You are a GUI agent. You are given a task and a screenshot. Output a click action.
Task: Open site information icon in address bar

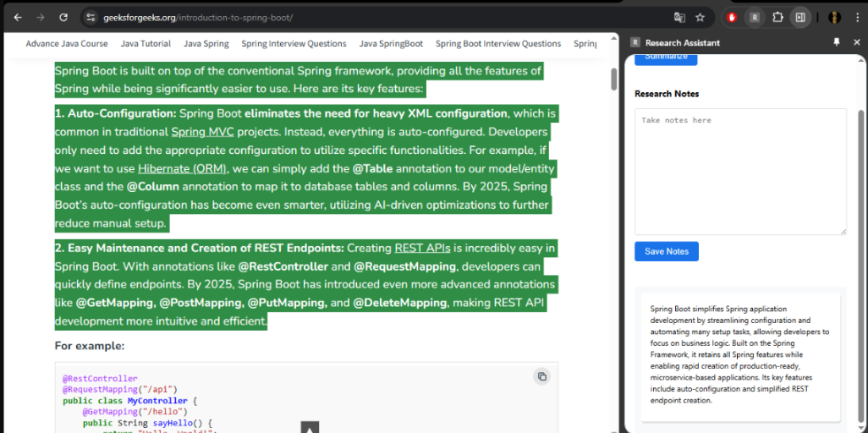91,18
